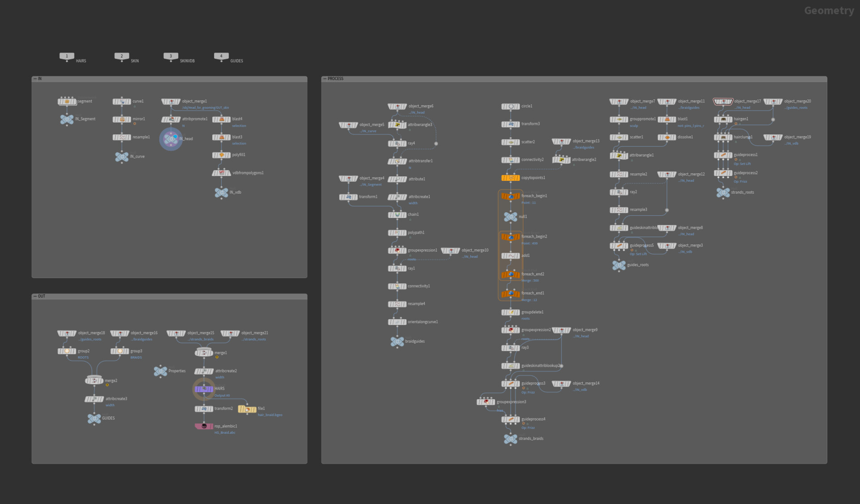
Task: Collapse the IN network box
Action: pyautogui.click(x=35, y=79)
